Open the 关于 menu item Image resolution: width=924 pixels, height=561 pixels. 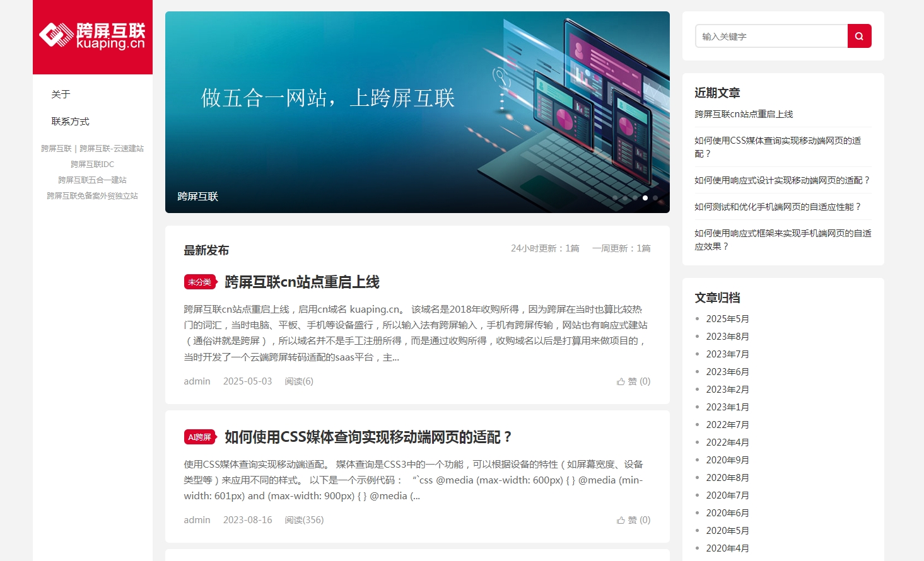click(61, 95)
